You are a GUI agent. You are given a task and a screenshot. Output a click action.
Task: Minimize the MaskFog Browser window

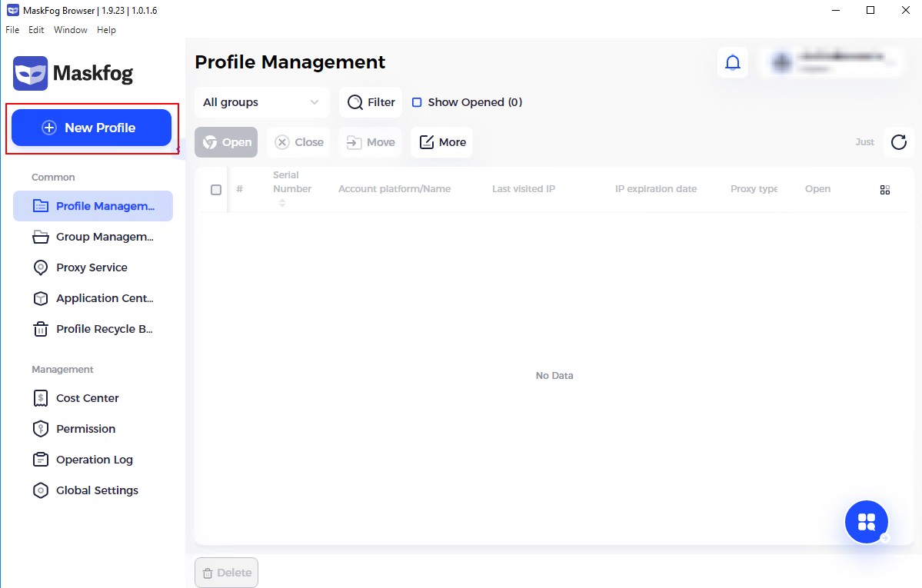tap(836, 11)
